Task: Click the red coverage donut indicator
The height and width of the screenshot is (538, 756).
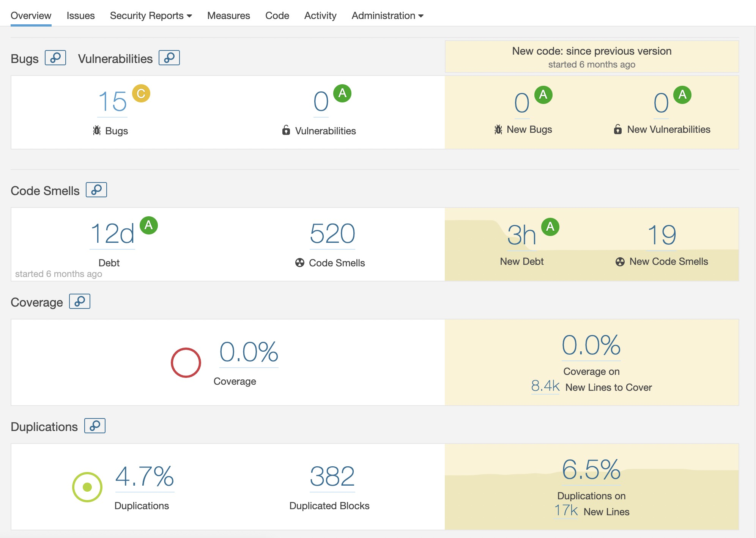Action: click(x=186, y=363)
